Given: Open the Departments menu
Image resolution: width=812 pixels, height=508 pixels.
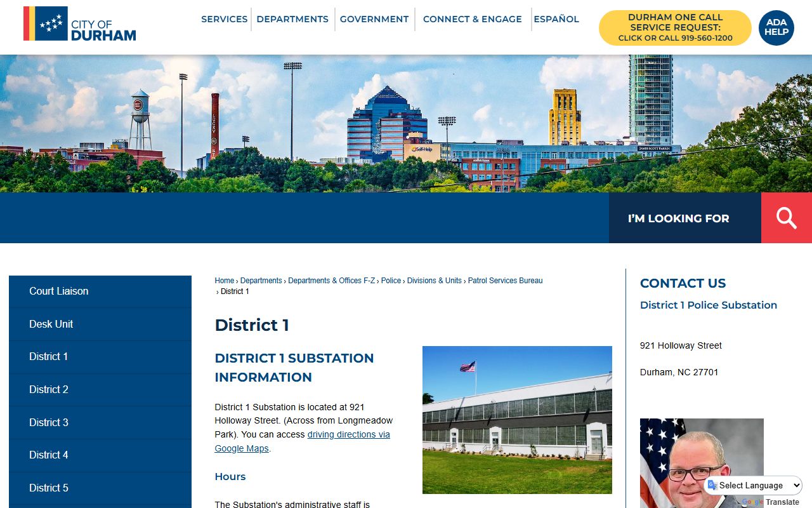Looking at the screenshot, I should coord(292,19).
